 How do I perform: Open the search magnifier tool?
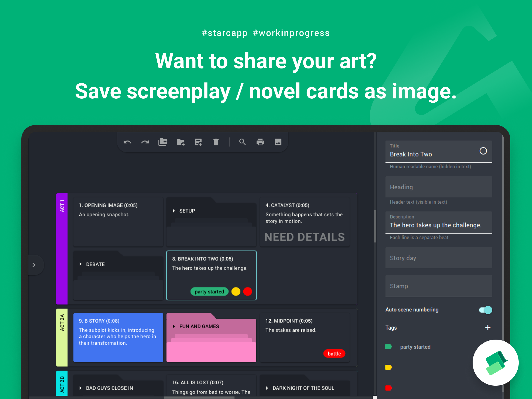pos(243,142)
